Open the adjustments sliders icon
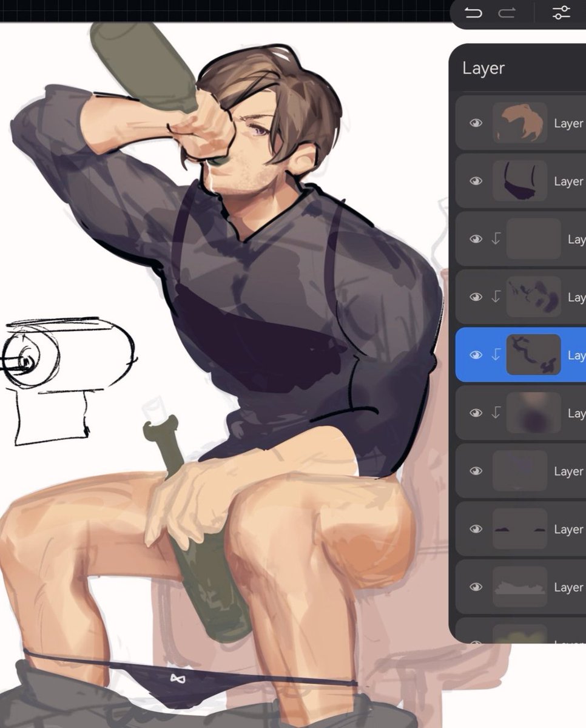The width and height of the screenshot is (586, 728). click(562, 12)
